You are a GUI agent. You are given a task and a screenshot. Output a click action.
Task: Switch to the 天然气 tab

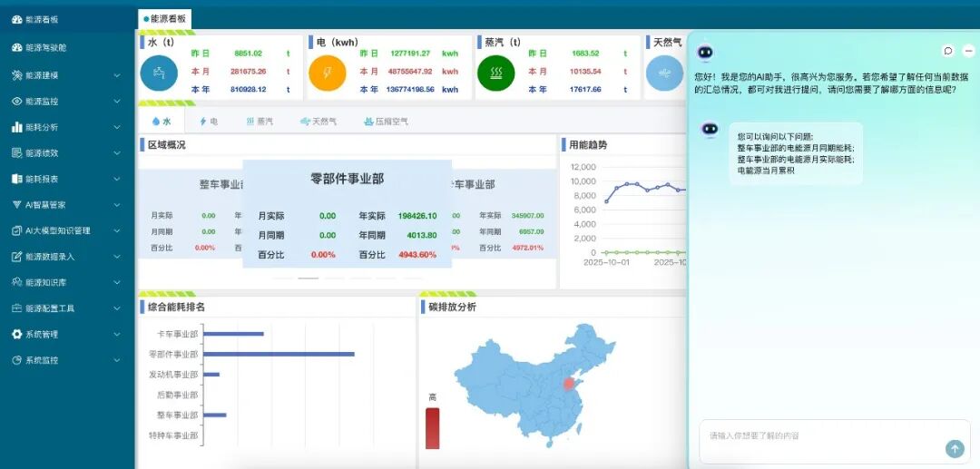[x=318, y=122]
